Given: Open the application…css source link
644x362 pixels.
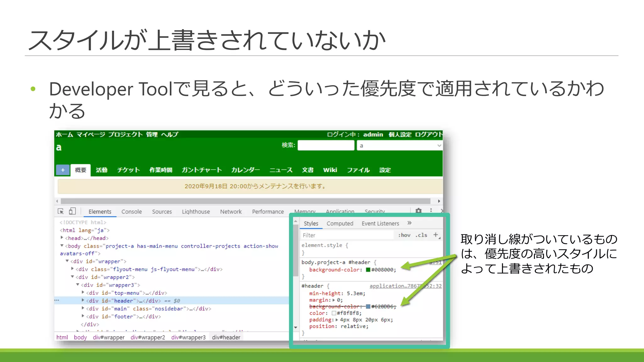Looking at the screenshot, I should pyautogui.click(x=405, y=286).
